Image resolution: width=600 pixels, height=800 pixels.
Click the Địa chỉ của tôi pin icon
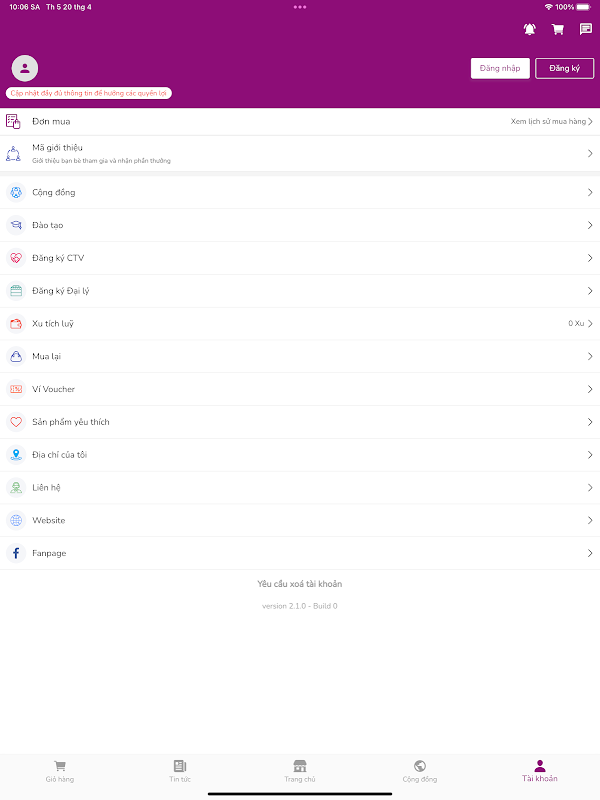point(16,455)
